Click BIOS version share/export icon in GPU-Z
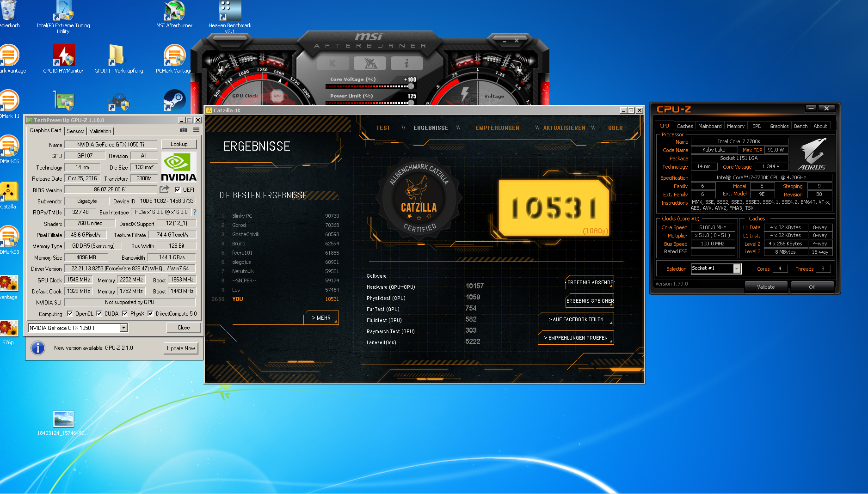 164,189
